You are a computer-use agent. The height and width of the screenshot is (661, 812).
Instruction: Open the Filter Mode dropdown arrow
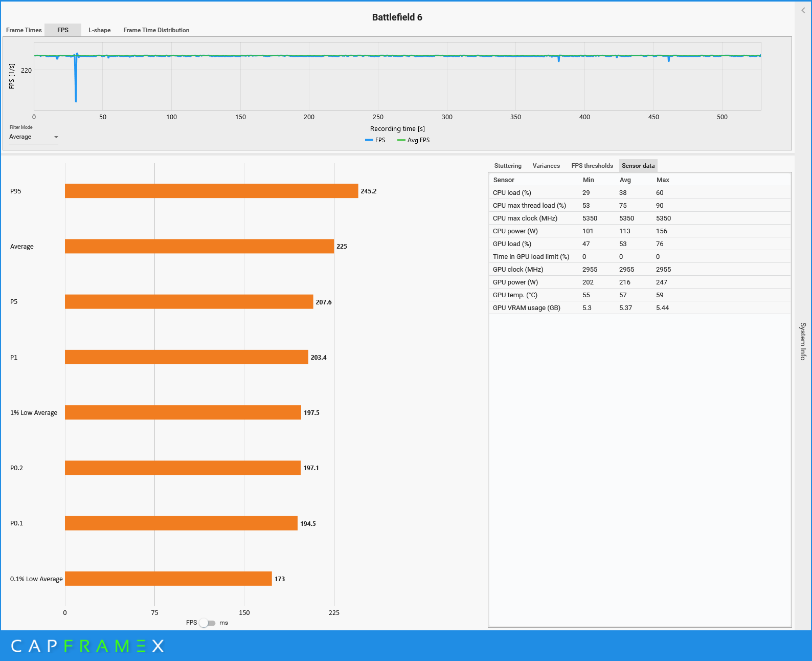point(56,137)
